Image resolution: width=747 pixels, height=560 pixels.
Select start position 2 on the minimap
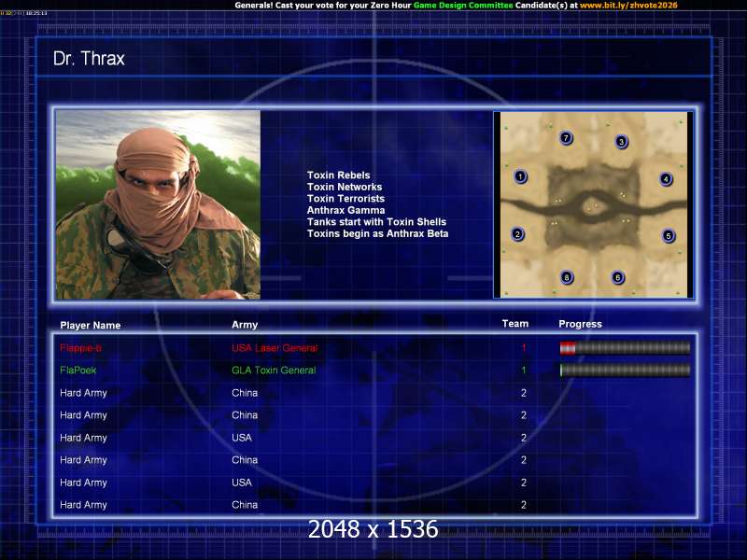pyautogui.click(x=517, y=234)
